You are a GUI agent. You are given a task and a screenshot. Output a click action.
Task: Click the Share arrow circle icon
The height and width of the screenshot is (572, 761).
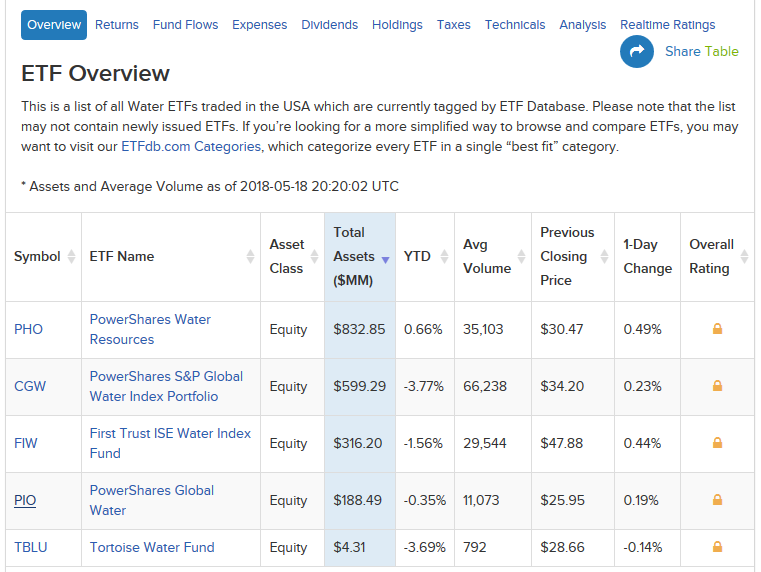pos(636,52)
